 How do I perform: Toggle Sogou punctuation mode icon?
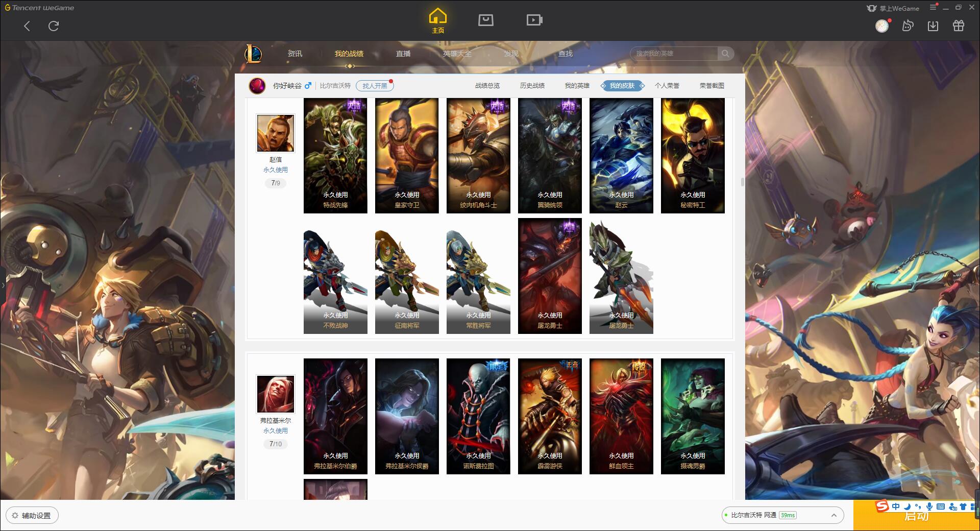[x=918, y=506]
